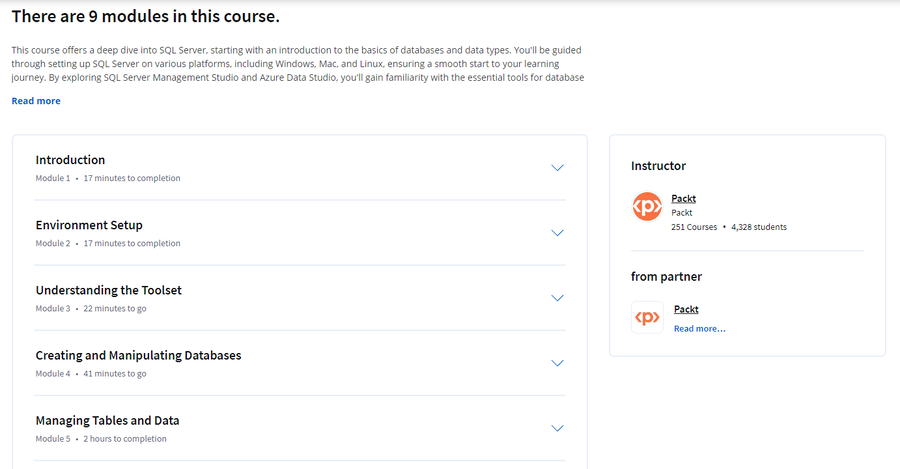Expand the Environment Setup module chevron
The image size is (900, 469).
pos(557,233)
